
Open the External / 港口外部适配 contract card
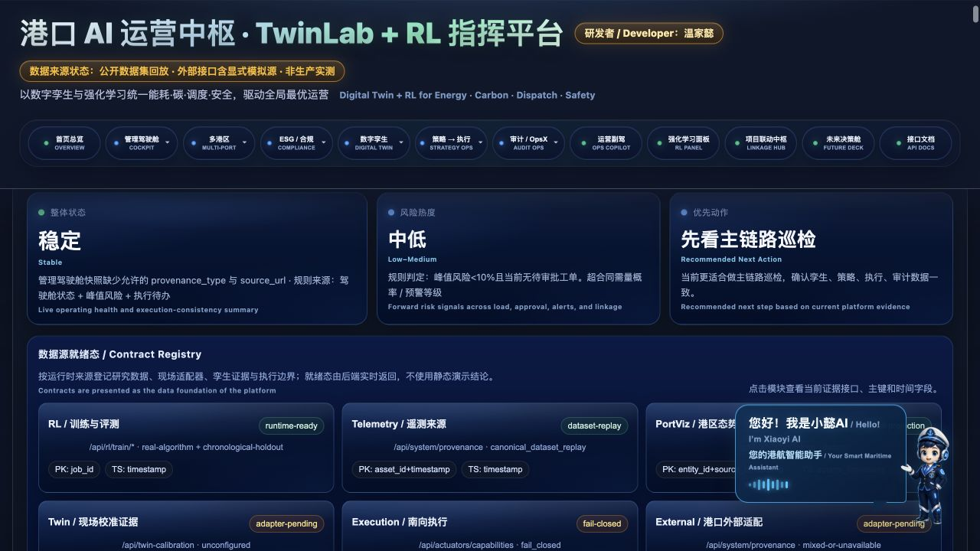tap(793, 527)
